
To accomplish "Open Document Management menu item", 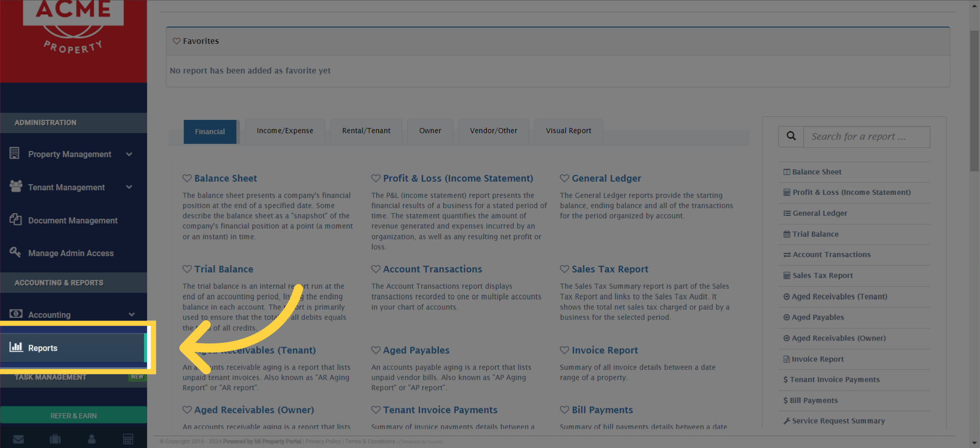I will pos(73,220).
